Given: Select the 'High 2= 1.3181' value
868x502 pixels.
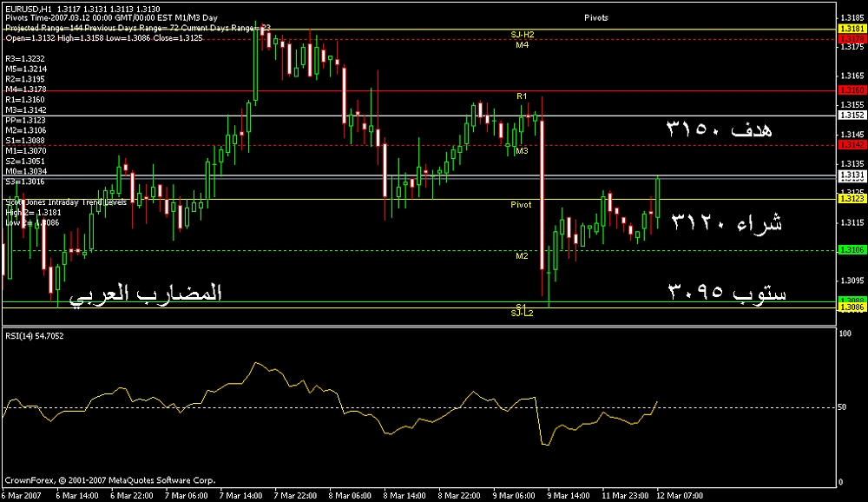Looking at the screenshot, I should coord(33,213).
